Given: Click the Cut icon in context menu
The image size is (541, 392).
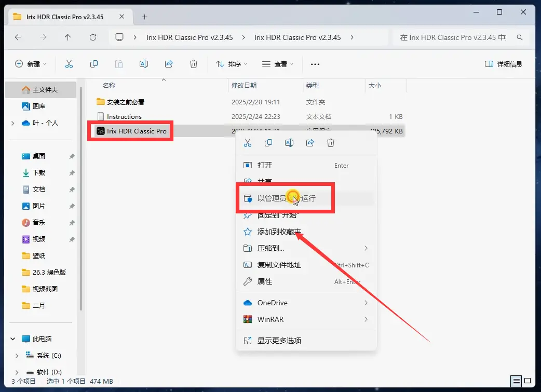Looking at the screenshot, I should click(248, 143).
